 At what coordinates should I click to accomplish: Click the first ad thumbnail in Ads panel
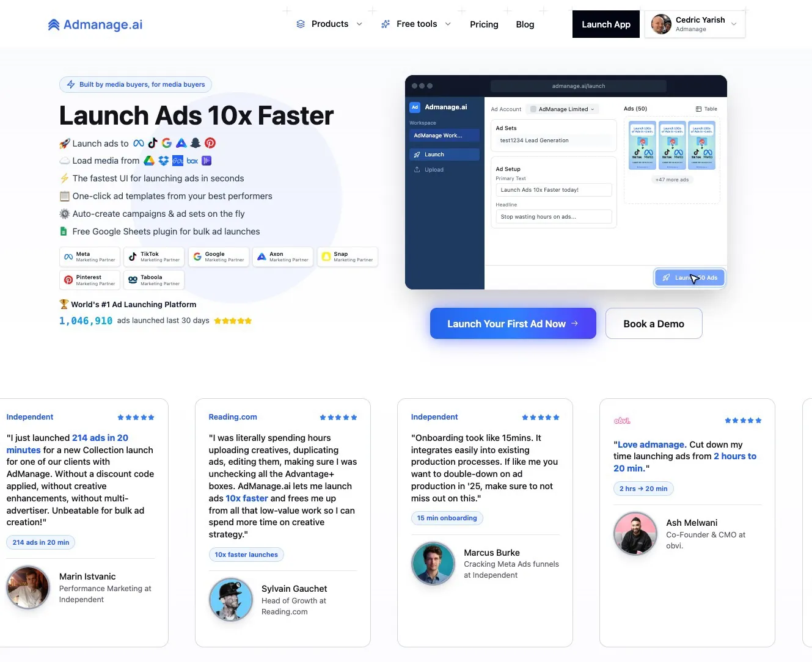pos(642,145)
